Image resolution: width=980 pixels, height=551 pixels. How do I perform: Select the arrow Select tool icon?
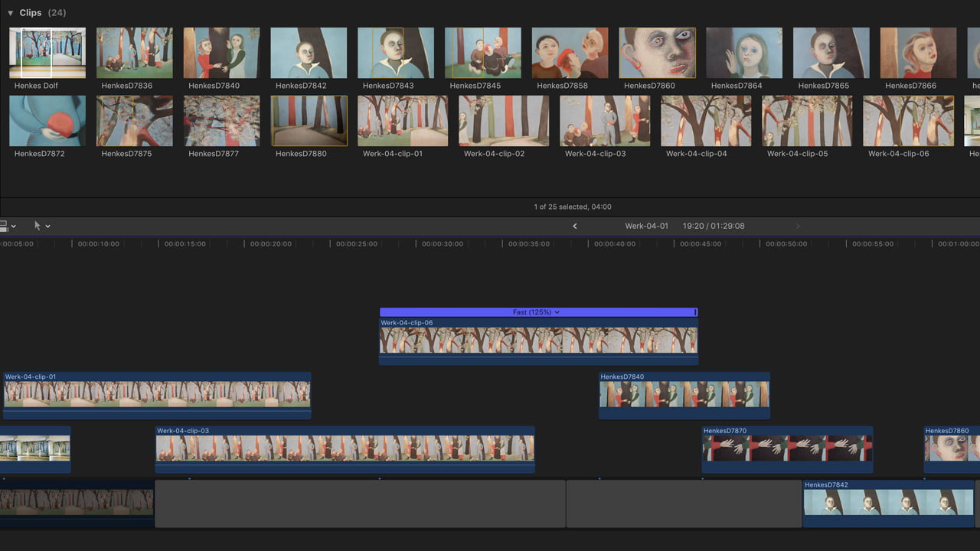pyautogui.click(x=38, y=226)
